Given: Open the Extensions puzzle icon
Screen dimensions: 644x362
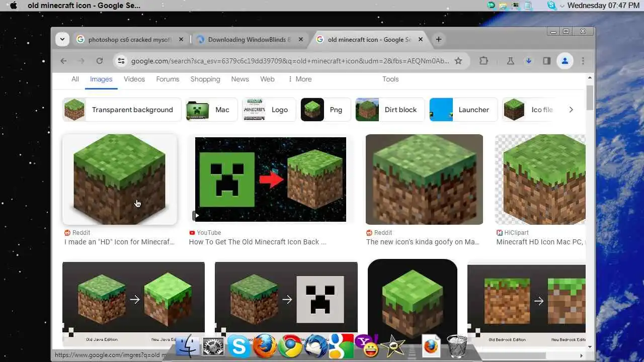Looking at the screenshot, I should pos(484,61).
